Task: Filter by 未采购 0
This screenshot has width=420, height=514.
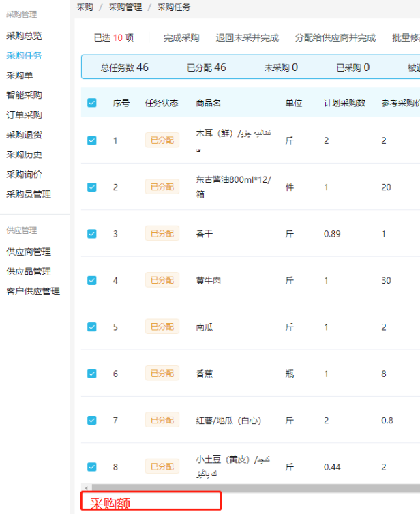Action: [x=281, y=67]
